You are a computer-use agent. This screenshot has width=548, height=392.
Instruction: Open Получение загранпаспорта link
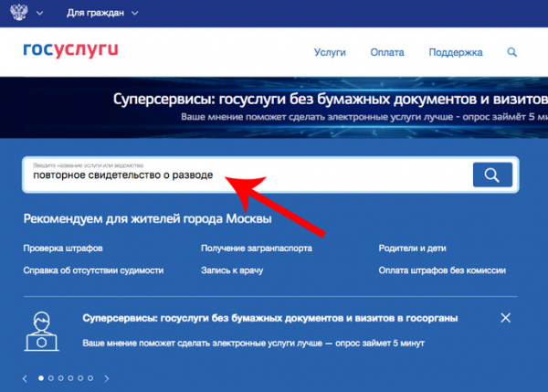tap(257, 249)
